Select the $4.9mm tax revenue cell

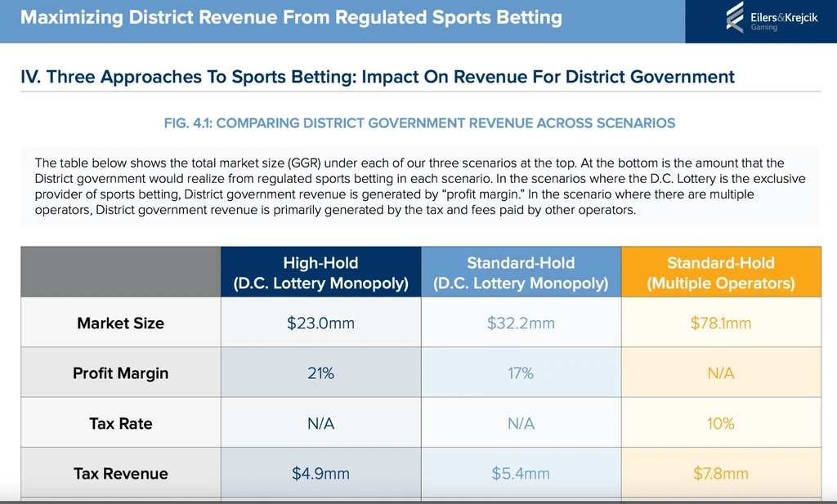320,474
